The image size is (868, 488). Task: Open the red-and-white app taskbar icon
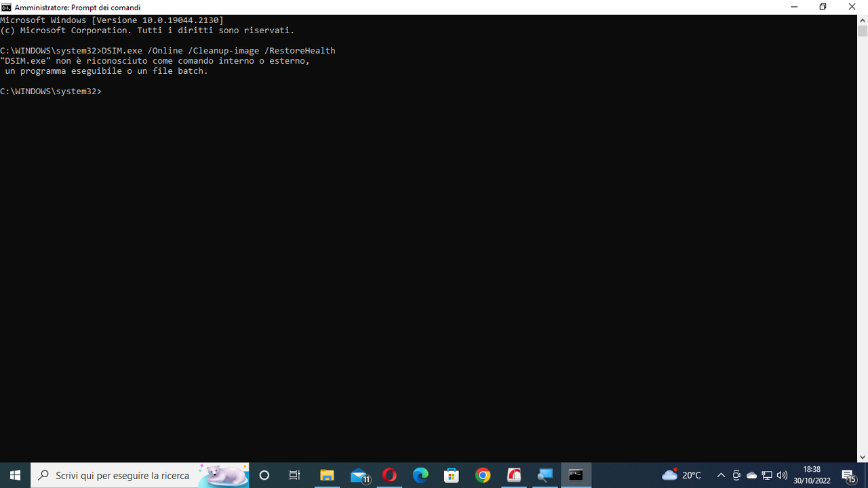coord(514,475)
